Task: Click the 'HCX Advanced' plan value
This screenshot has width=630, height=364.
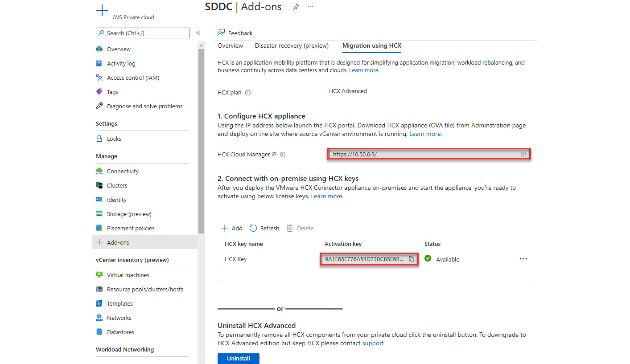Action: pos(348,91)
